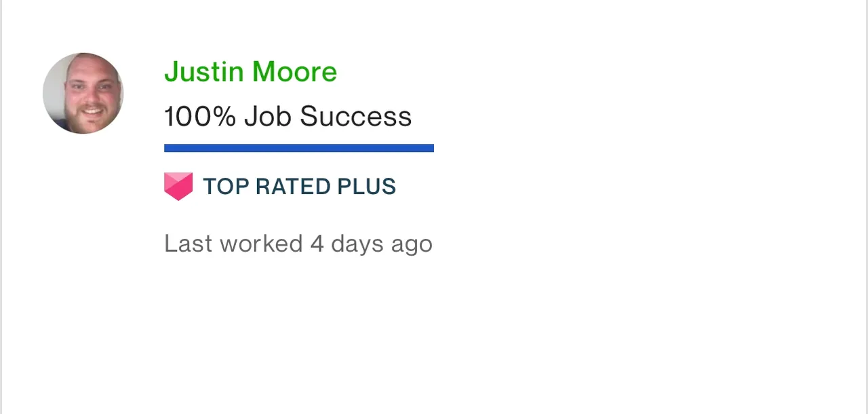Click Justin Moore's profile photo
868x414 pixels.
[x=83, y=93]
